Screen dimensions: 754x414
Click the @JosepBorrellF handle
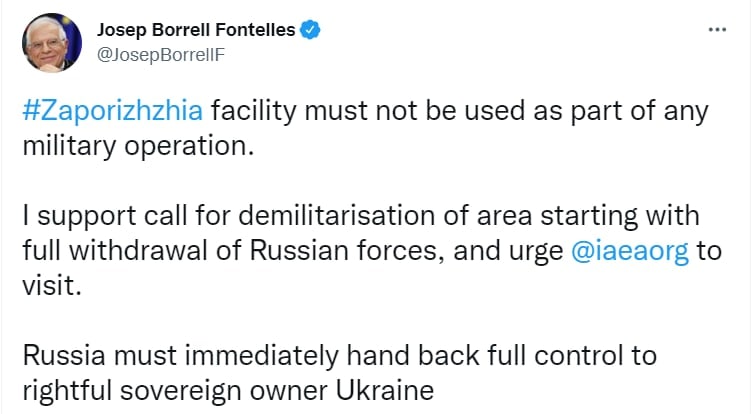(x=160, y=54)
